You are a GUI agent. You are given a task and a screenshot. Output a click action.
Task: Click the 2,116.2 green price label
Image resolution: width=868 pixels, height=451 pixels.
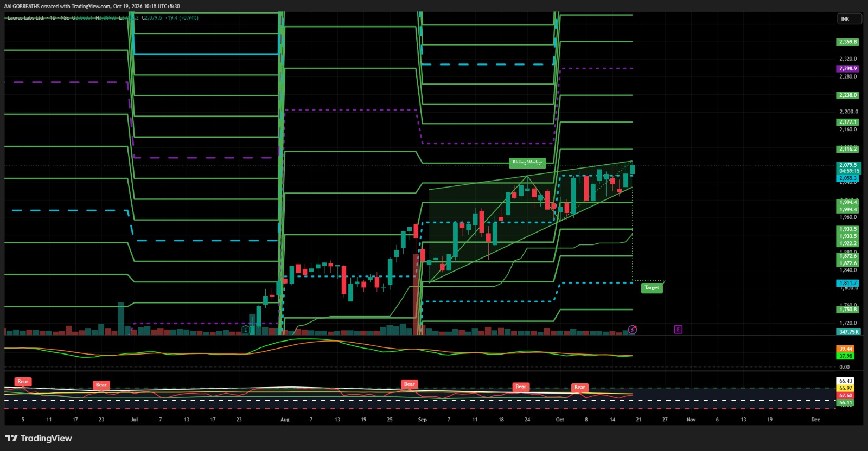pyautogui.click(x=848, y=149)
